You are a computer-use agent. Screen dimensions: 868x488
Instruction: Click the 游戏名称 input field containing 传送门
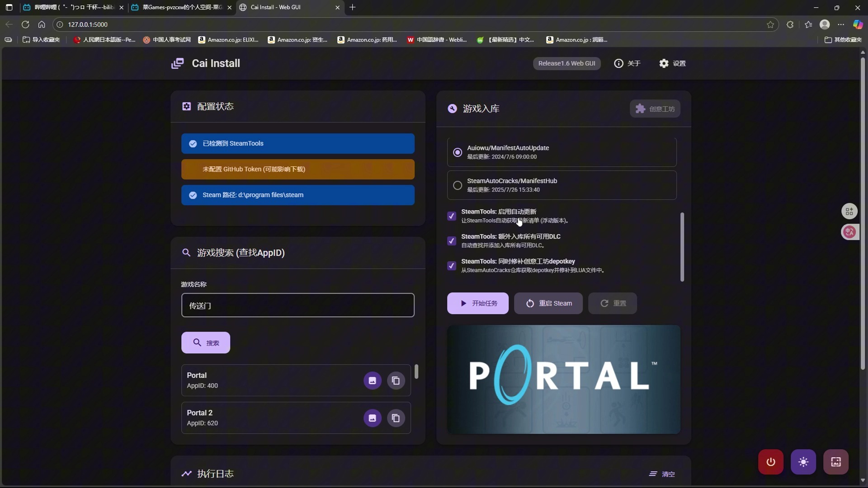coord(298,305)
